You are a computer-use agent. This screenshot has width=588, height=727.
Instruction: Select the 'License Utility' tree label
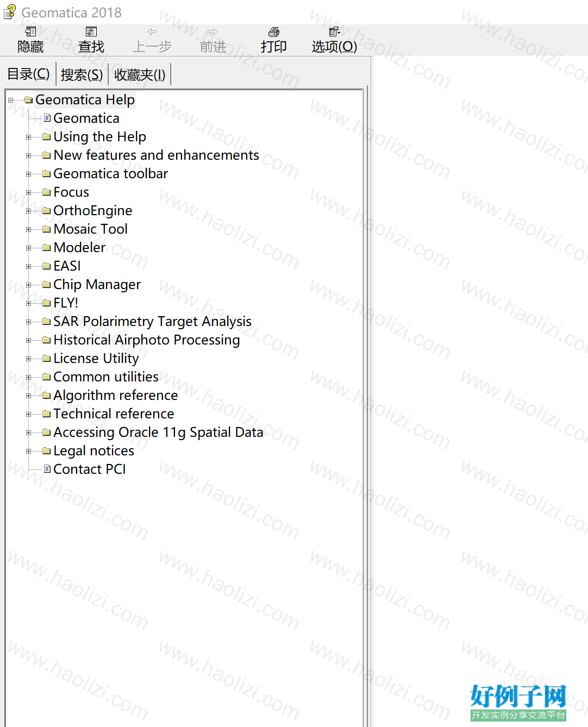pyautogui.click(x=96, y=359)
